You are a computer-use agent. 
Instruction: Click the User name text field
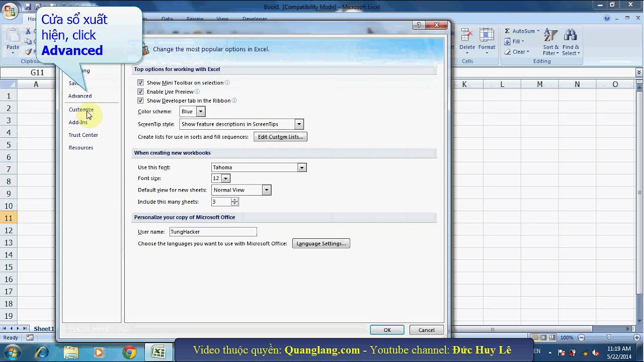tap(213, 232)
